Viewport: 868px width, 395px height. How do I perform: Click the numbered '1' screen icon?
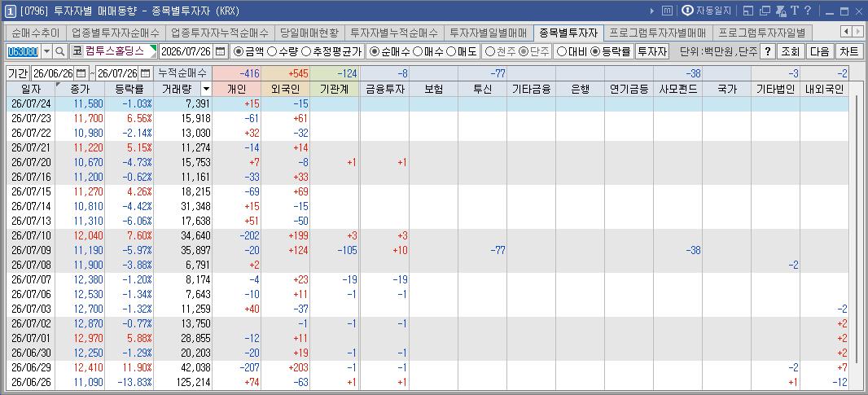click(10, 11)
